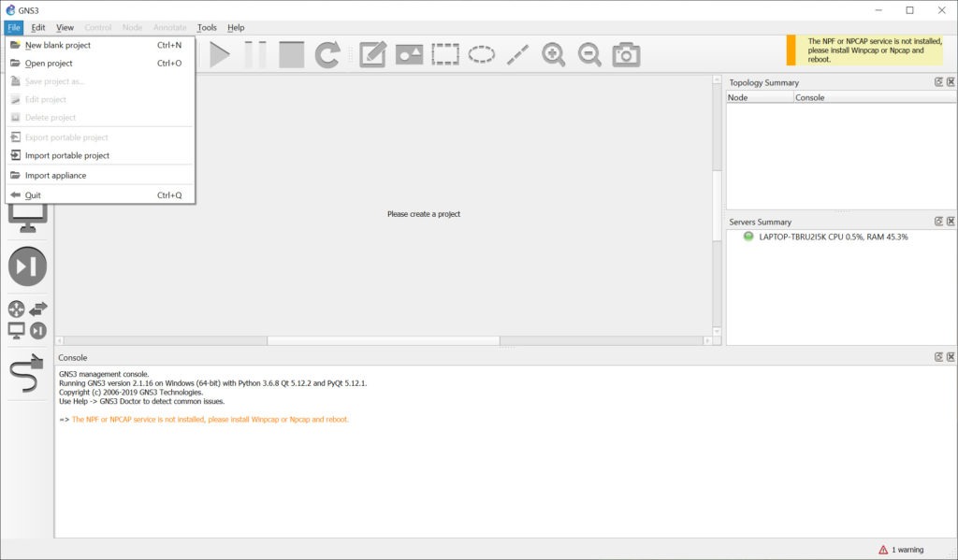The width and height of the screenshot is (958, 560).
Task: Select Import appliance from the menu
Action: [99, 175]
